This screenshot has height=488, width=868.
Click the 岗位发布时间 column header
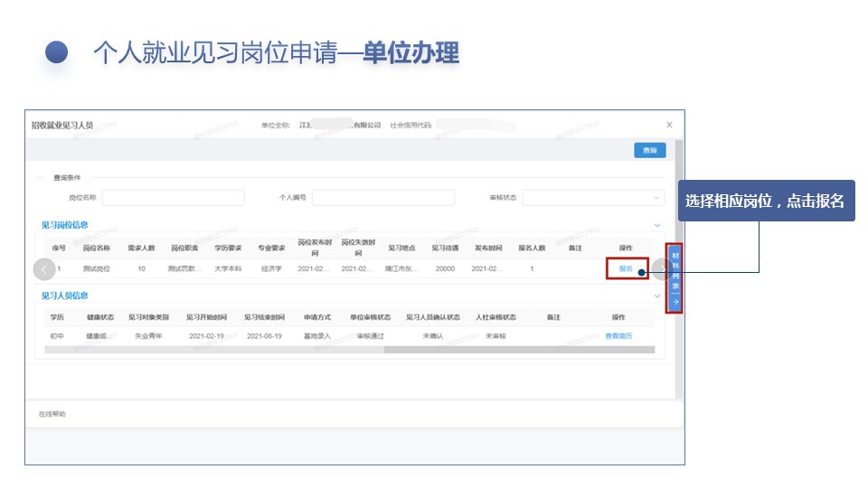[x=315, y=248]
